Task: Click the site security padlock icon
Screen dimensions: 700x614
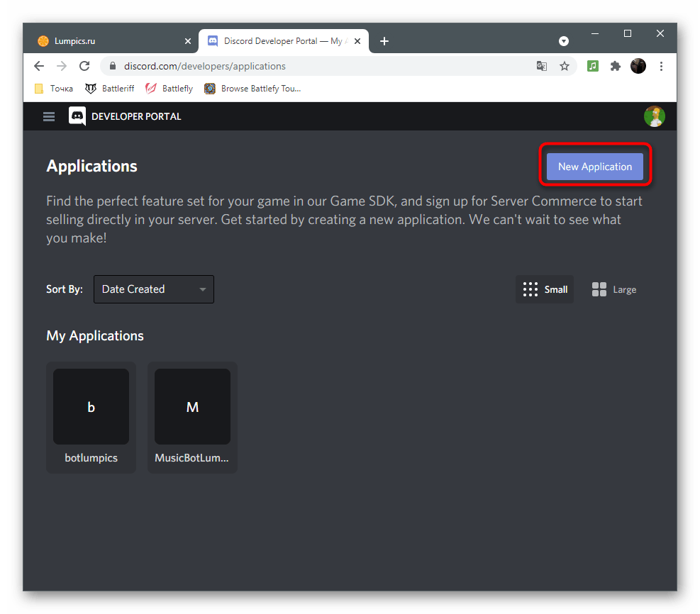Action: pos(111,65)
